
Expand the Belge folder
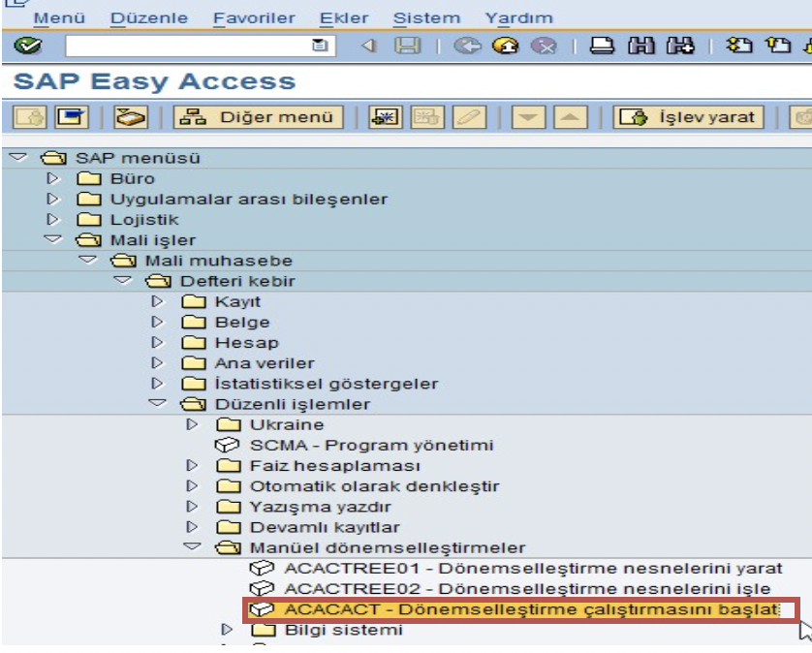(157, 322)
